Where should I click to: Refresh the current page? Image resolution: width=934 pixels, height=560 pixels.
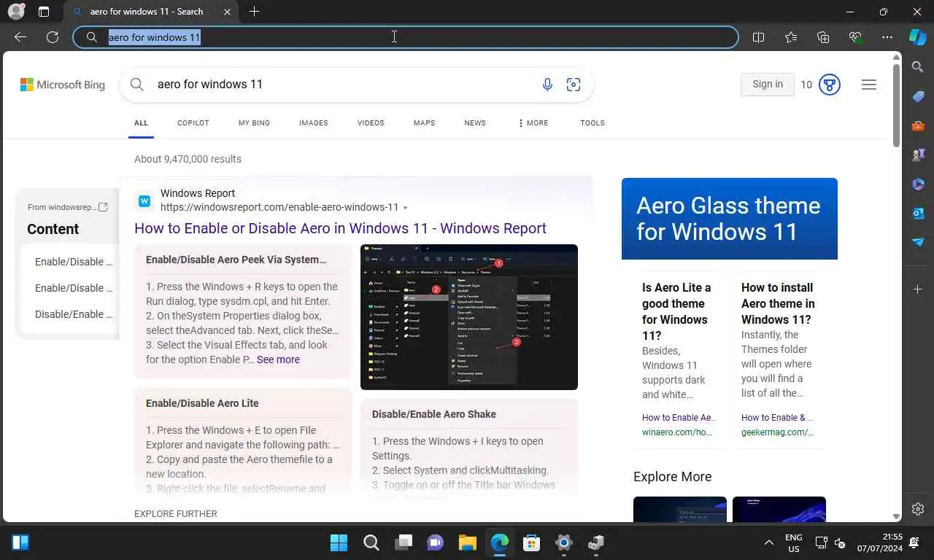53,37
